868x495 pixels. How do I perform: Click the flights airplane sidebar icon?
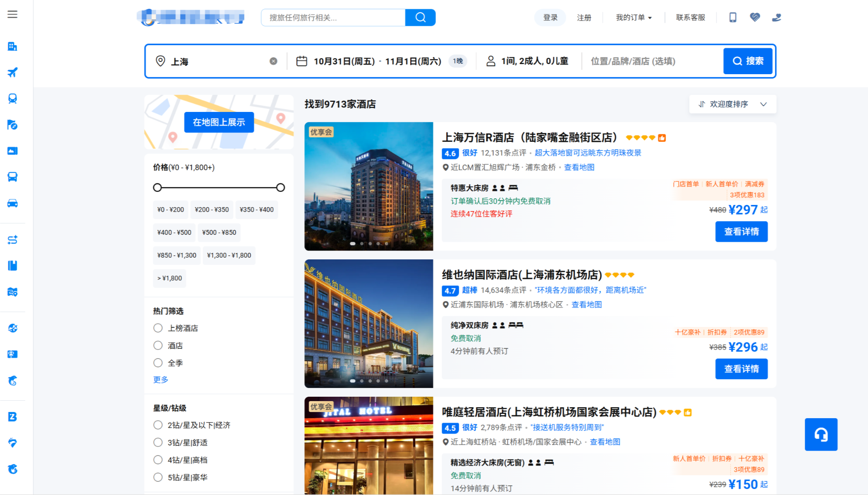12,72
